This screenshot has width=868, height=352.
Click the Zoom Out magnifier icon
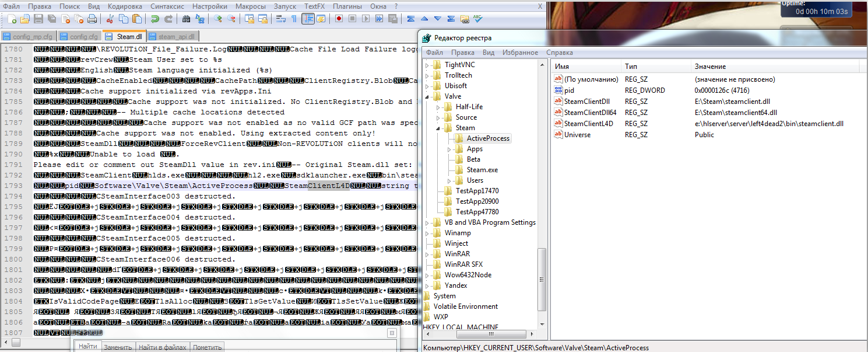coord(231,19)
